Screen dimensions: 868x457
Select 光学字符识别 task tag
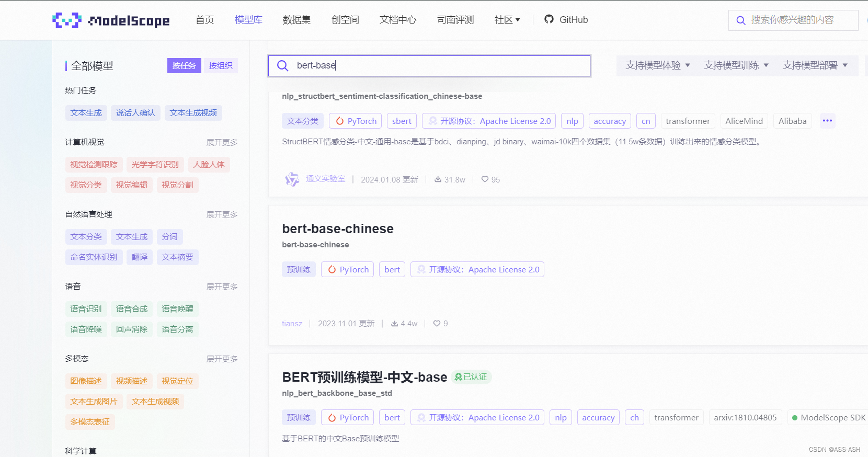[155, 165]
